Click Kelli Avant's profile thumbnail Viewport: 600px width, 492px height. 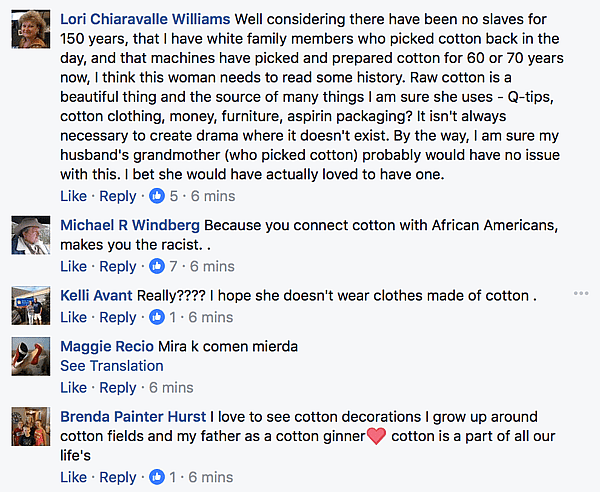click(31, 303)
